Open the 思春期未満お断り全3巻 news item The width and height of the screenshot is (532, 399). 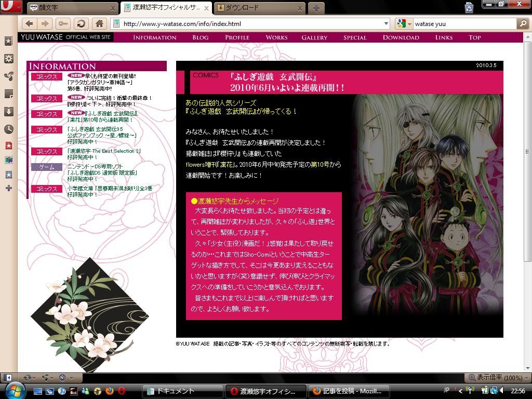coord(110,191)
